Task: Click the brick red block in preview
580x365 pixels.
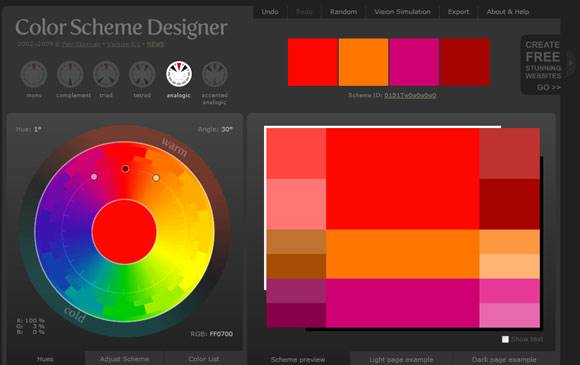Action: (510, 153)
